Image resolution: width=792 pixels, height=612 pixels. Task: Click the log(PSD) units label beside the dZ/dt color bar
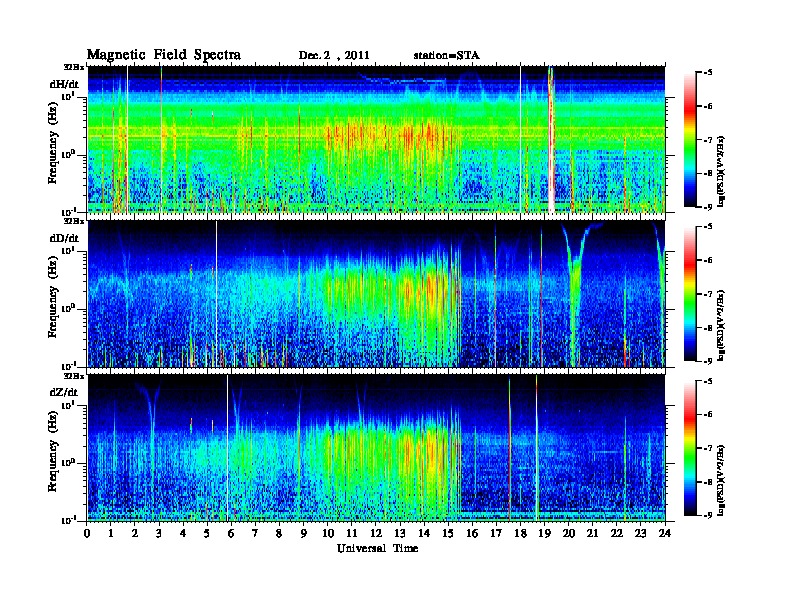[722, 479]
